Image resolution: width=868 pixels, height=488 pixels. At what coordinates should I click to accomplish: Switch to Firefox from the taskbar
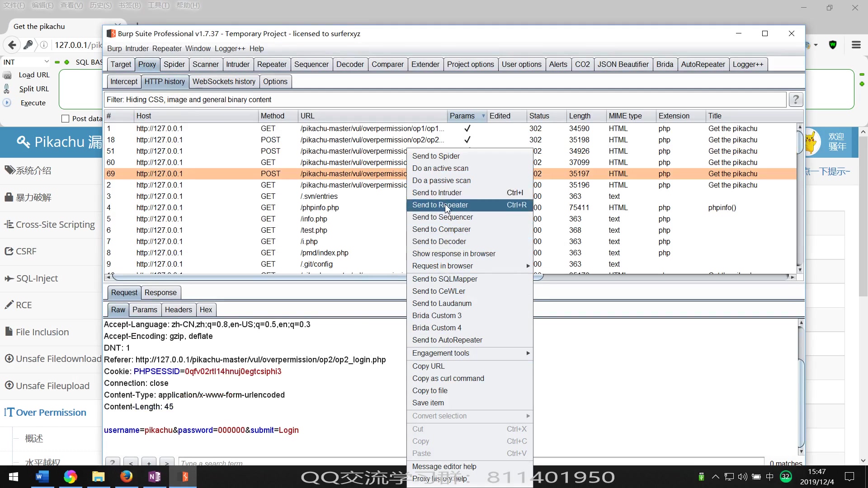coord(126,477)
